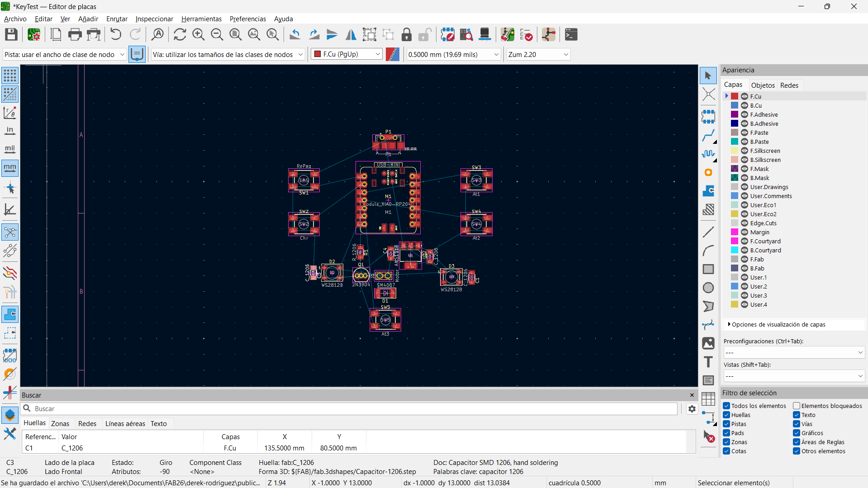This screenshot has height=488, width=868.
Task: Toggle visibility of Edge.Cuts layer
Action: [x=745, y=223]
